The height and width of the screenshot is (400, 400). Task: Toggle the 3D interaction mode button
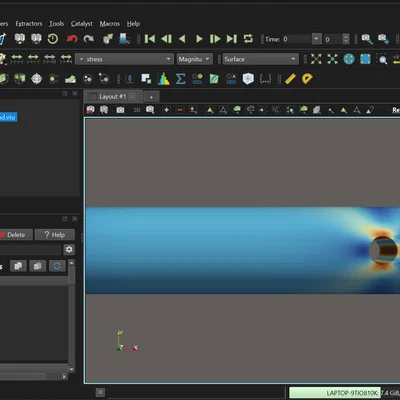[x=137, y=110]
